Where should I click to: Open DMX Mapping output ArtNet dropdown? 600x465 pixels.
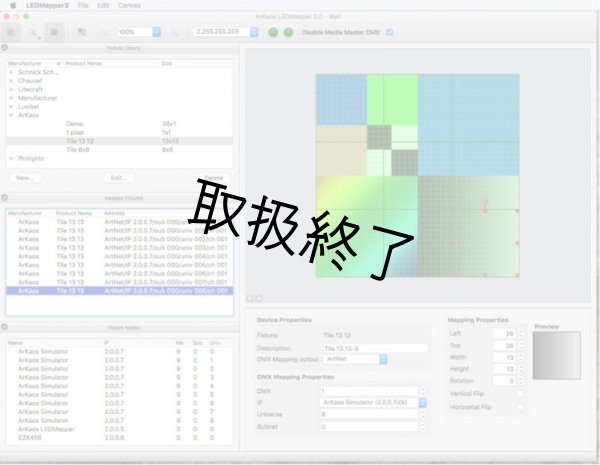click(x=355, y=359)
